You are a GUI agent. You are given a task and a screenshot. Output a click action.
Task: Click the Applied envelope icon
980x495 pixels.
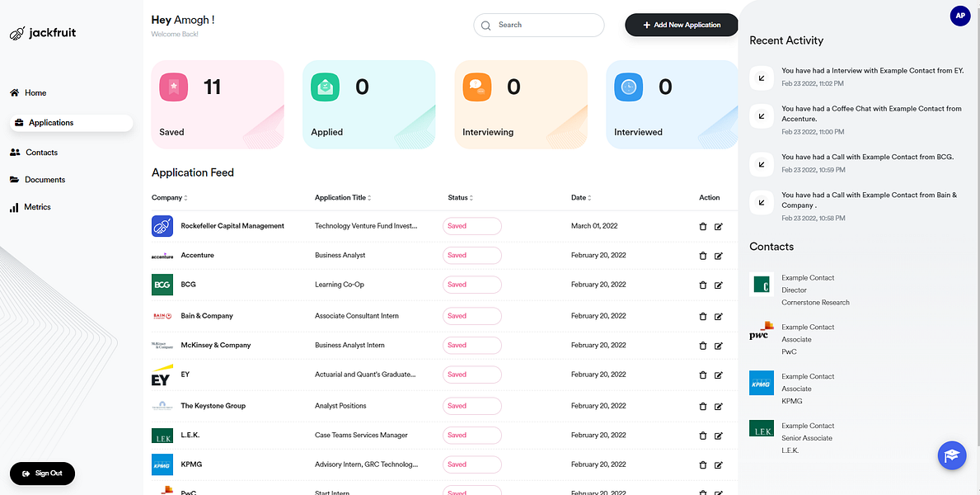[325, 87]
